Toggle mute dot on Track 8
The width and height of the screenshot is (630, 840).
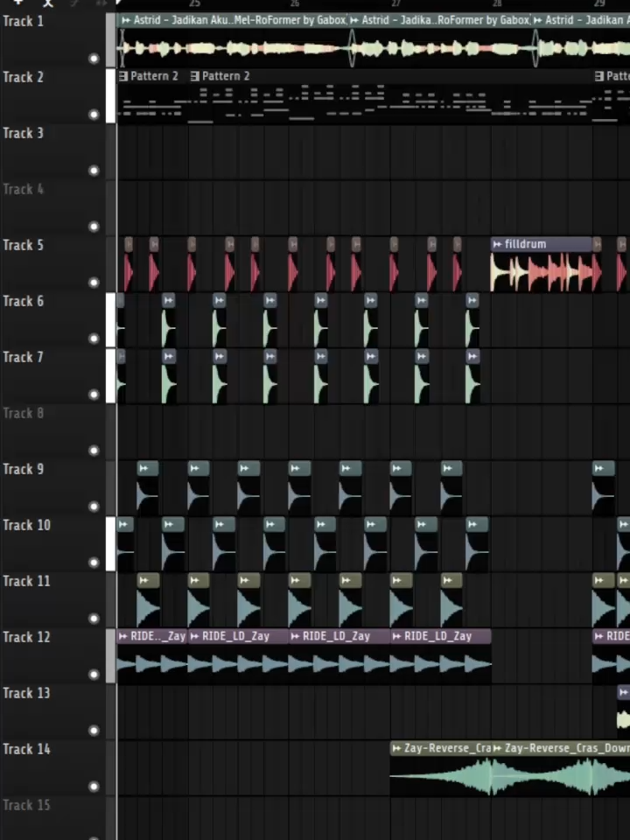pos(94,451)
